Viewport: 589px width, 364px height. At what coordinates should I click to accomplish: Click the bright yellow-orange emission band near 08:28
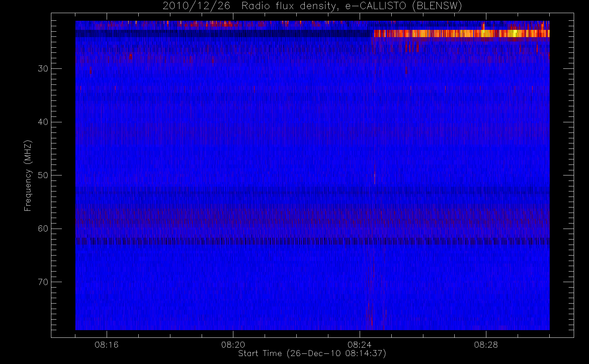pyautogui.click(x=462, y=33)
